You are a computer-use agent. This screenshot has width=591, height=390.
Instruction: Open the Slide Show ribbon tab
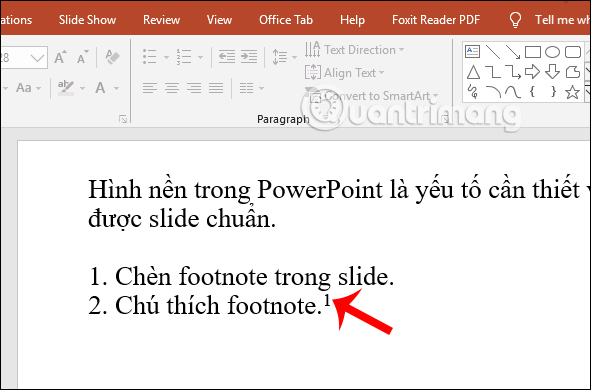click(x=87, y=20)
